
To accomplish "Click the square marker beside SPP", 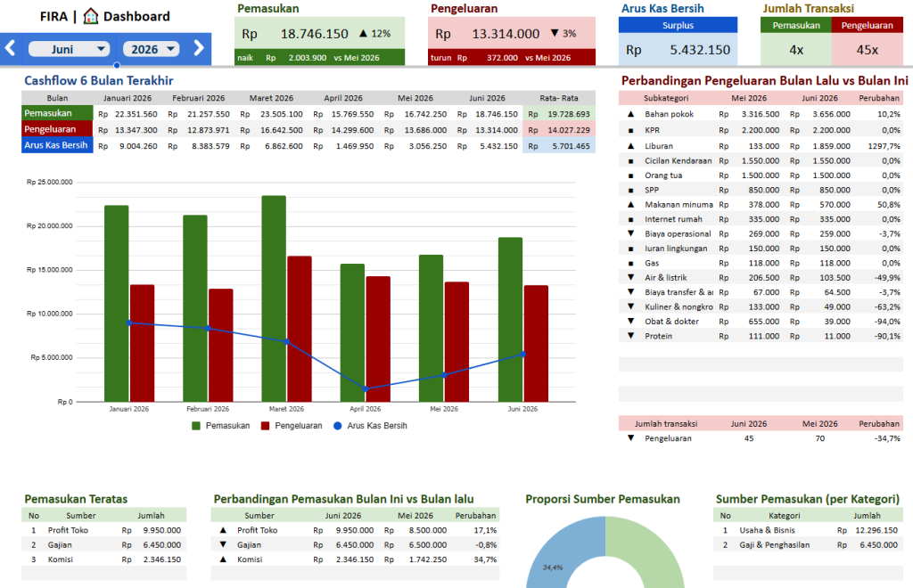I will click(x=630, y=190).
